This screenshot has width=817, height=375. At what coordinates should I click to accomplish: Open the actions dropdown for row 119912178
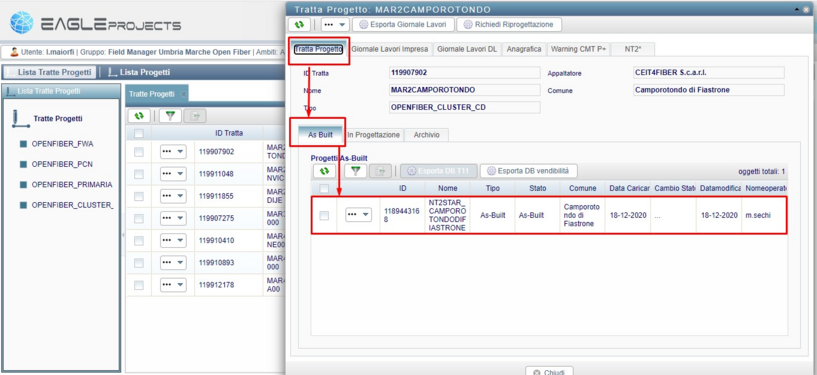click(173, 285)
